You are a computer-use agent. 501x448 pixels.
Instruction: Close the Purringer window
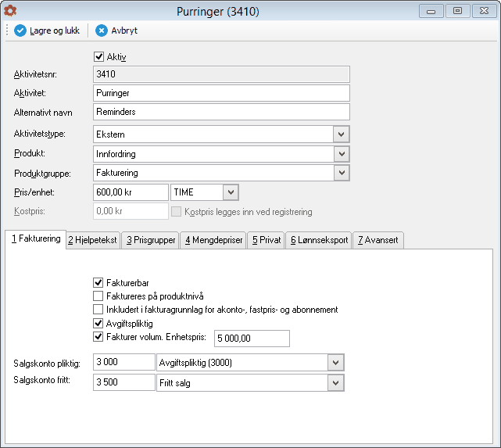484,11
